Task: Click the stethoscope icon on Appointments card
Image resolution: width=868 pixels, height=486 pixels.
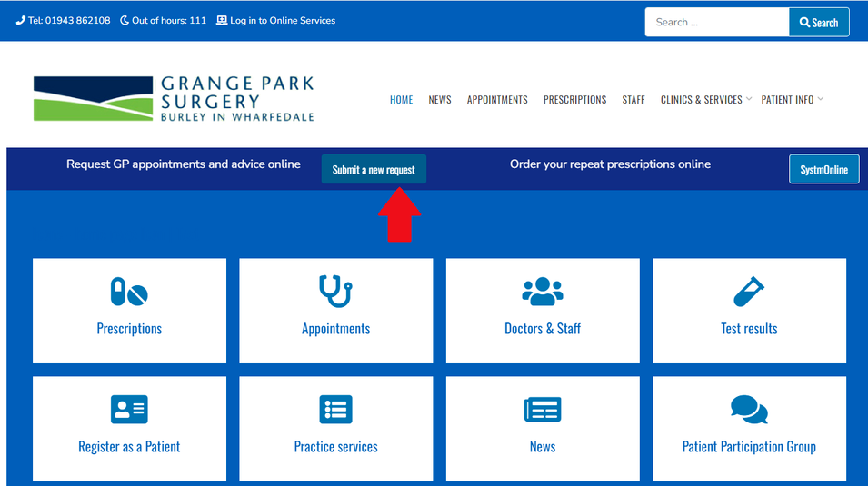Action: click(x=335, y=292)
